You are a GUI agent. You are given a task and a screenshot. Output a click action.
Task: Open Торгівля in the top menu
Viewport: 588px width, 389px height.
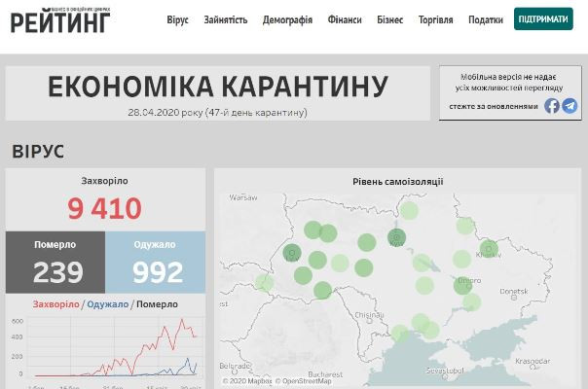click(x=436, y=19)
